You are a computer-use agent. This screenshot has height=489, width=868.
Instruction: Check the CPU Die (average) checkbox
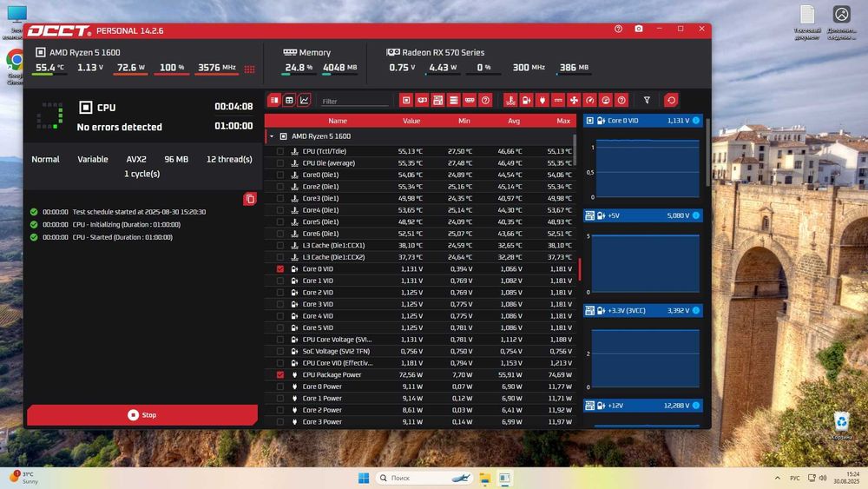280,163
